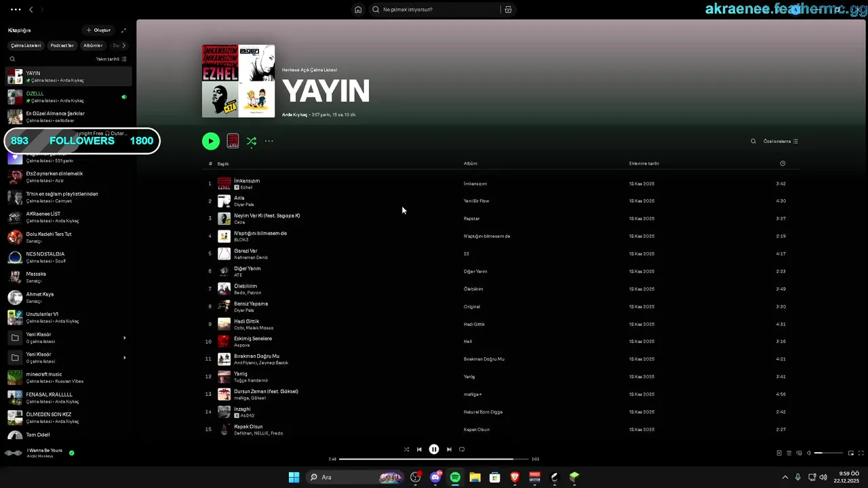
Task: Open File Explorer from the taskbar
Action: (475, 477)
